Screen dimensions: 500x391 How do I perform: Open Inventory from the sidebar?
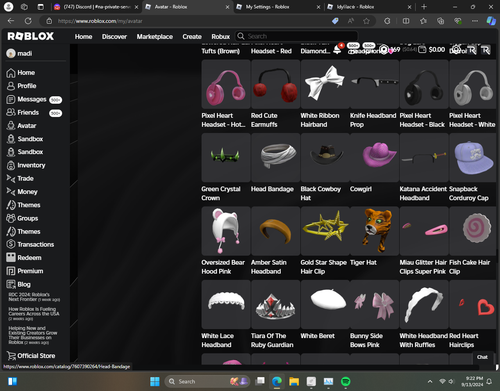pos(31,165)
